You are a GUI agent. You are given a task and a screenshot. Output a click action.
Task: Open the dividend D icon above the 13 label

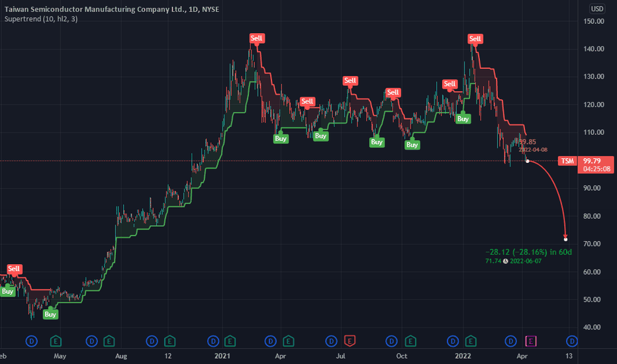(x=572, y=341)
